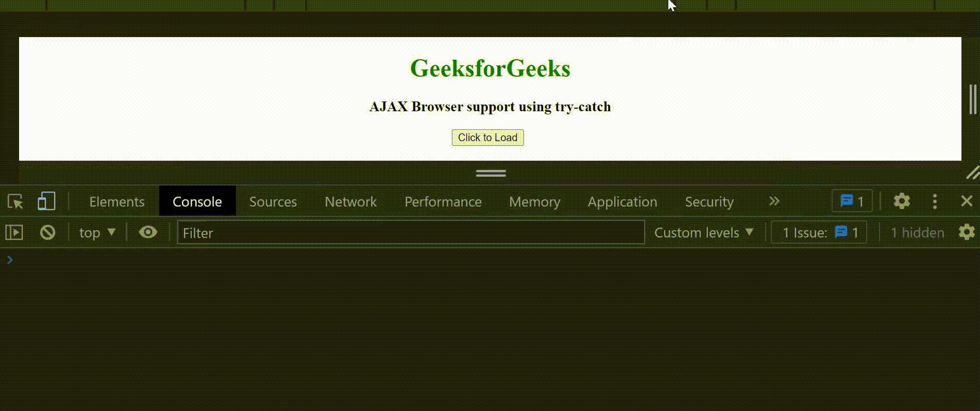Switch to the Console tab
Image resolution: width=980 pixels, height=411 pixels.
pos(197,201)
